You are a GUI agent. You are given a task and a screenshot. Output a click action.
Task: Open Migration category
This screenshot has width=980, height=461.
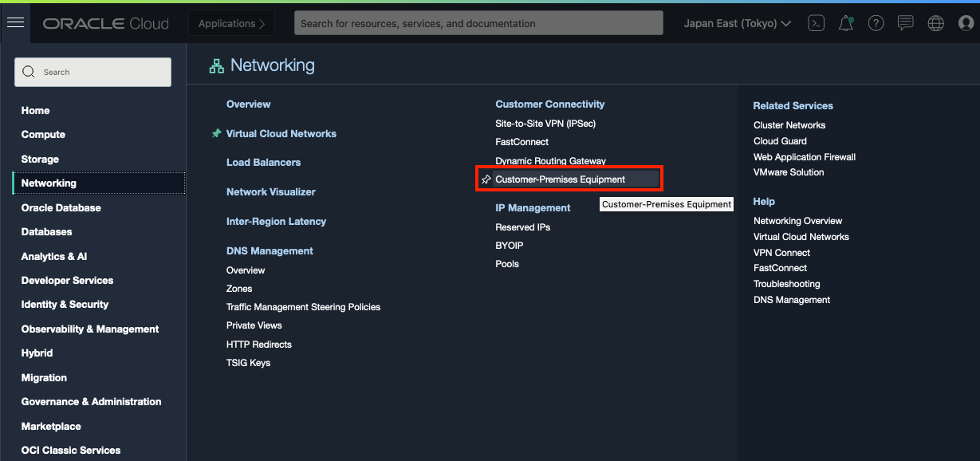pos(44,378)
